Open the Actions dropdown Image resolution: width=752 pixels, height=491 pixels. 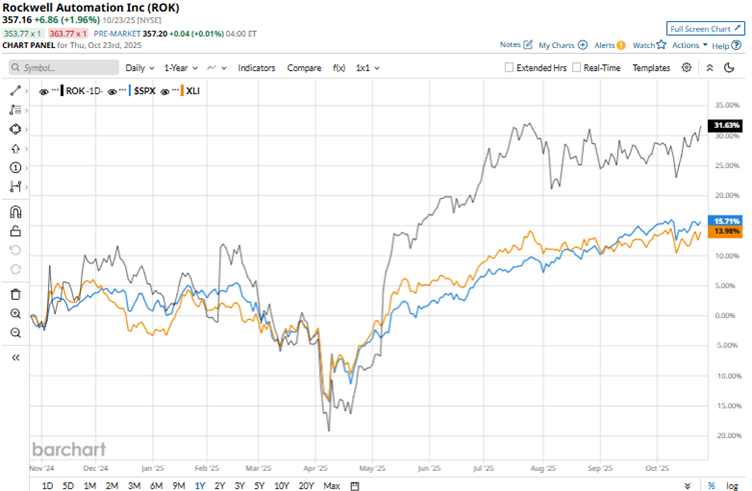(690, 45)
